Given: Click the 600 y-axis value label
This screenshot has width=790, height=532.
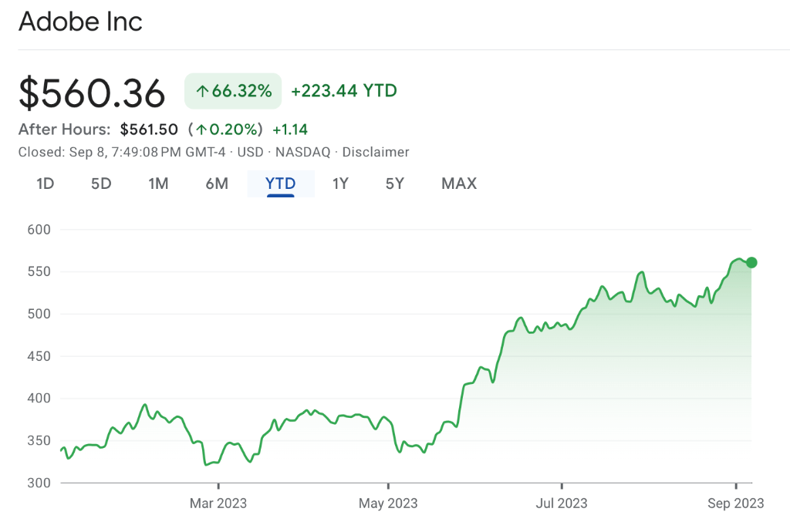Looking at the screenshot, I should click(x=39, y=230).
